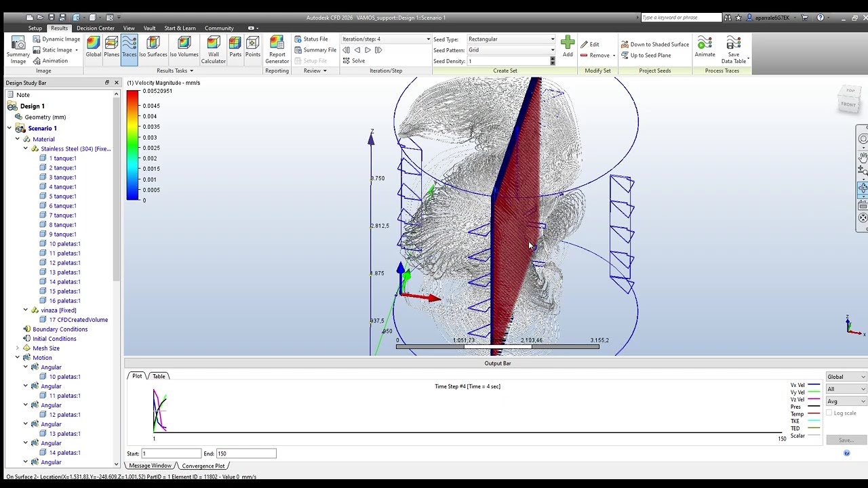Select the Parts results task

[235, 47]
